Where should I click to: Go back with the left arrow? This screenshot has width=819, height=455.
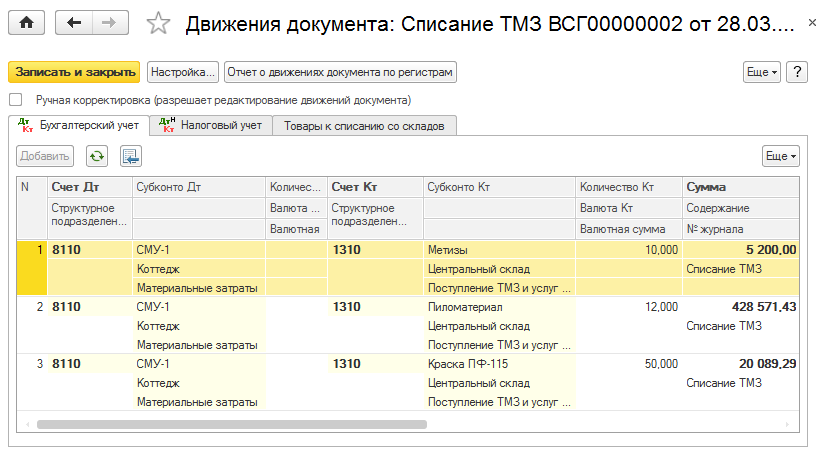tap(75, 23)
